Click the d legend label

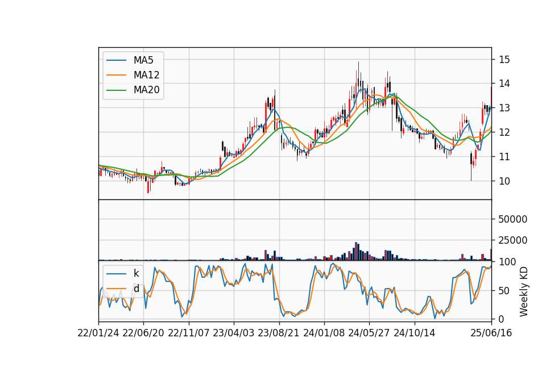(136, 289)
